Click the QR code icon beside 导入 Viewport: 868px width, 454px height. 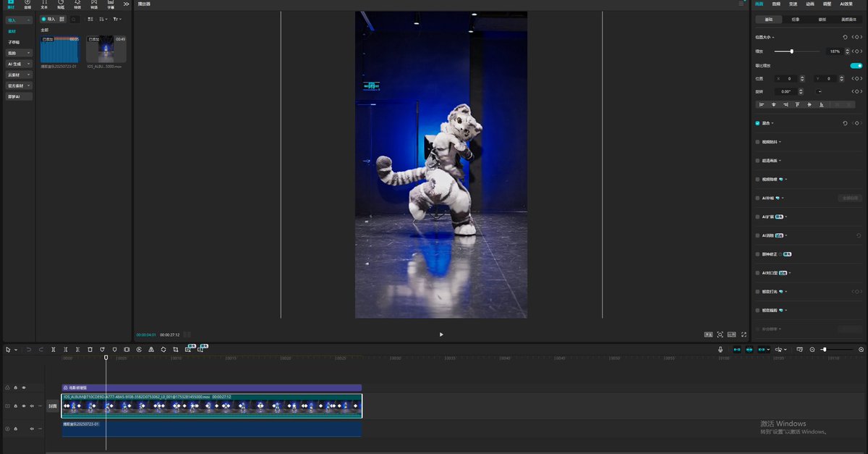click(x=61, y=19)
